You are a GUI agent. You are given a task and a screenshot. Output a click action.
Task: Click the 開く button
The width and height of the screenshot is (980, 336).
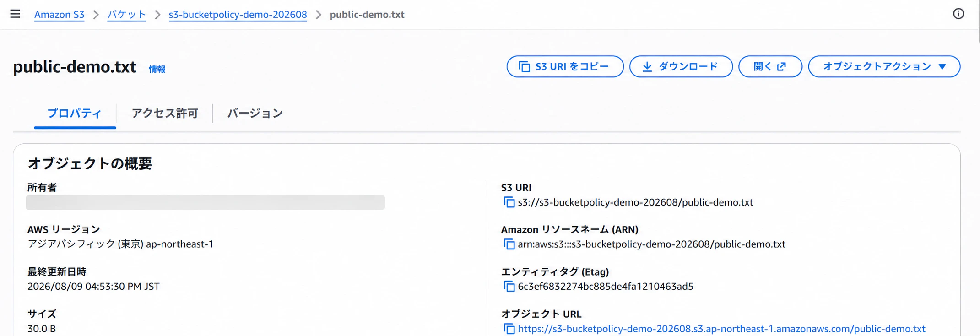(770, 67)
